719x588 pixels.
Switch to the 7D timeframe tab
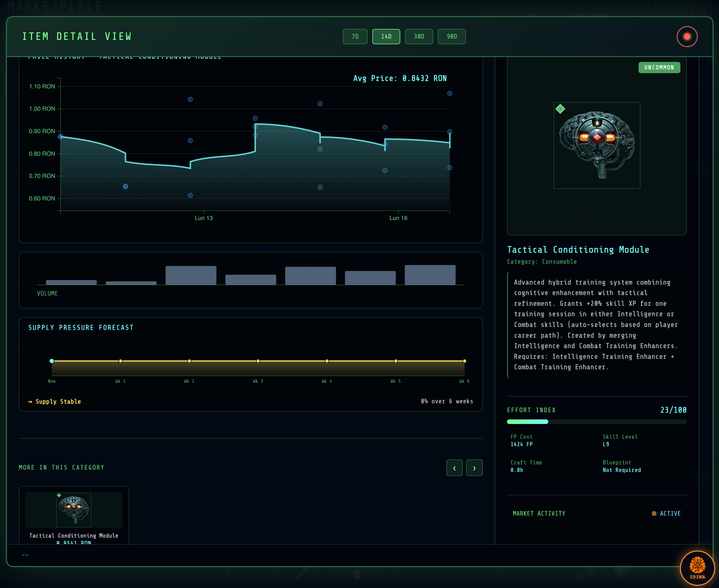[355, 36]
